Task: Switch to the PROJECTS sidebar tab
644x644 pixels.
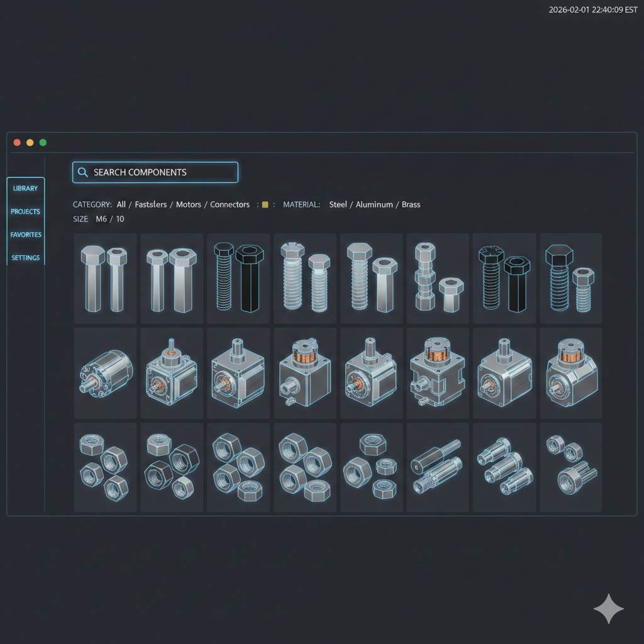Action: coord(25,211)
